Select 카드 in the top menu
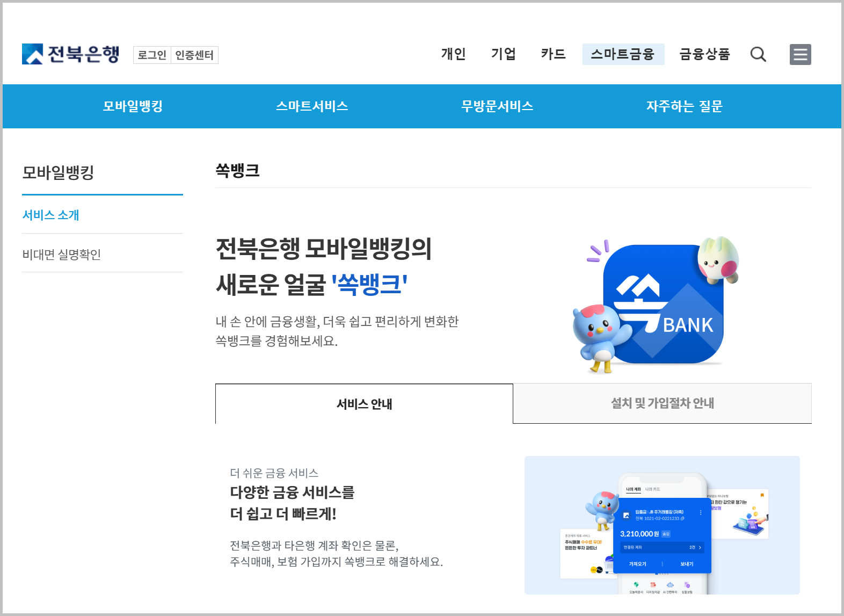 point(553,54)
